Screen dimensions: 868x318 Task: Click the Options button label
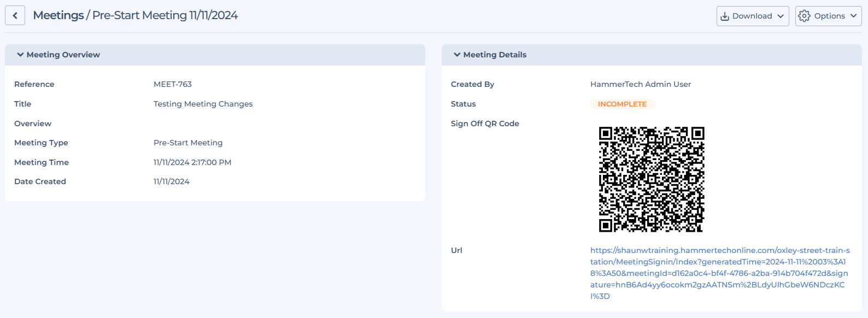[x=829, y=16]
